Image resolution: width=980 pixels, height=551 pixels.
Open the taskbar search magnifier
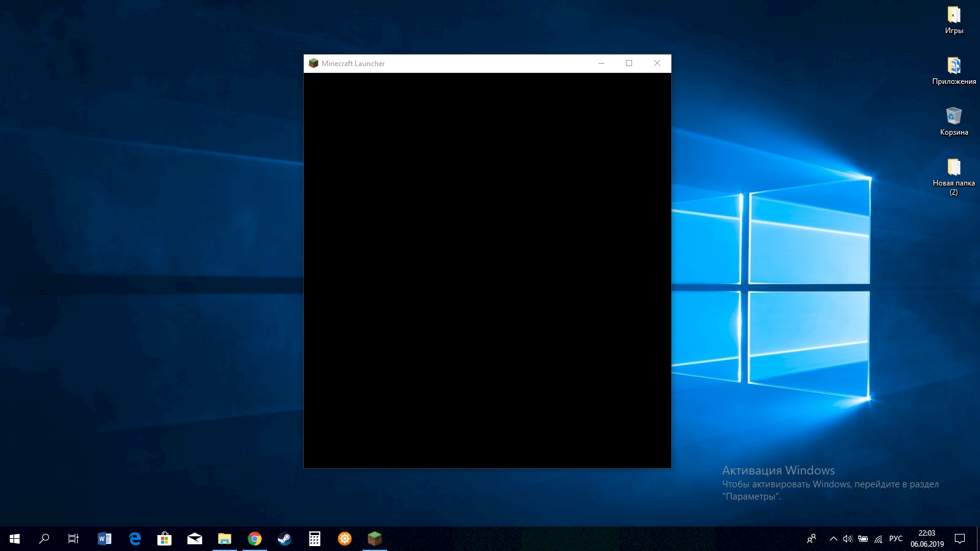click(44, 539)
